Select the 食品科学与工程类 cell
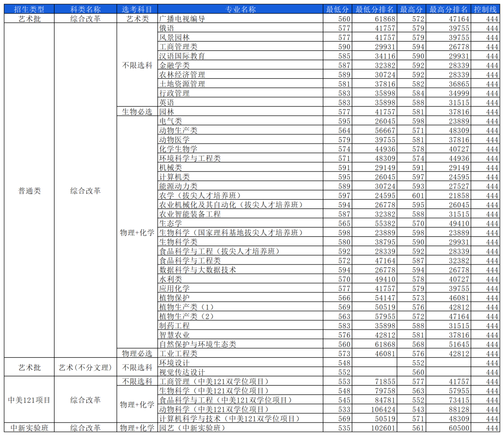This screenshot has height=436, width=504. coord(240,261)
